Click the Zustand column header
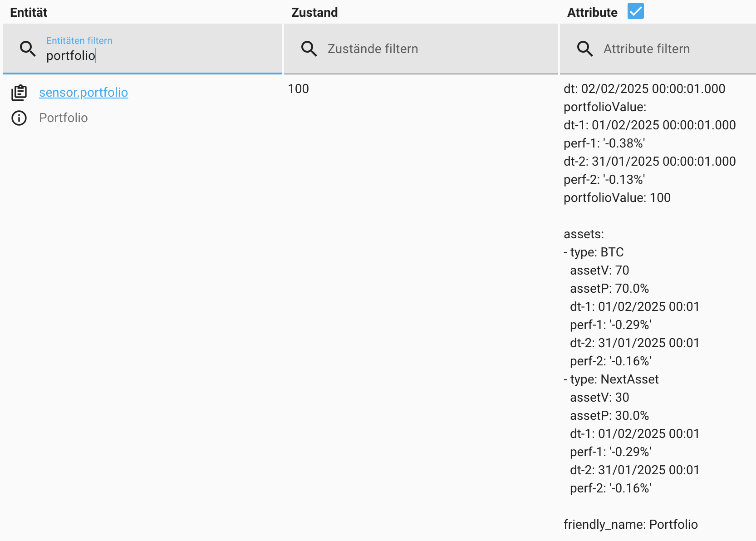This screenshot has height=541, width=756. pos(314,13)
